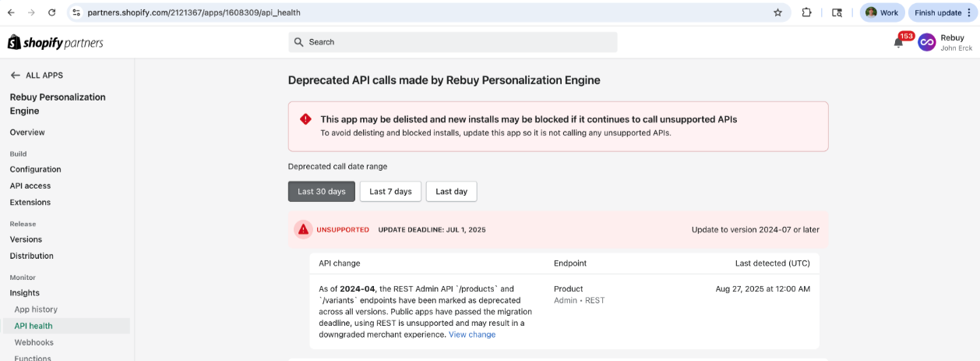Open the notifications bell
This screenshot has height=361, width=980.
click(898, 43)
